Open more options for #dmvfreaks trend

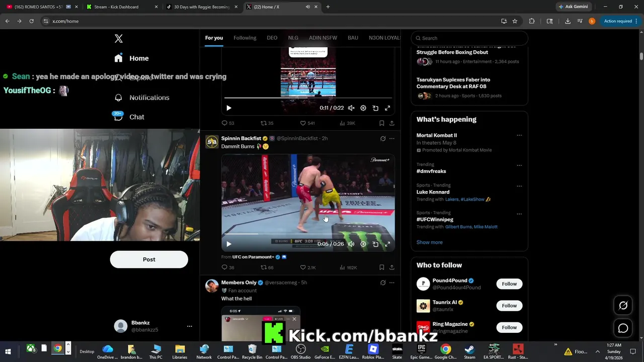click(x=519, y=165)
